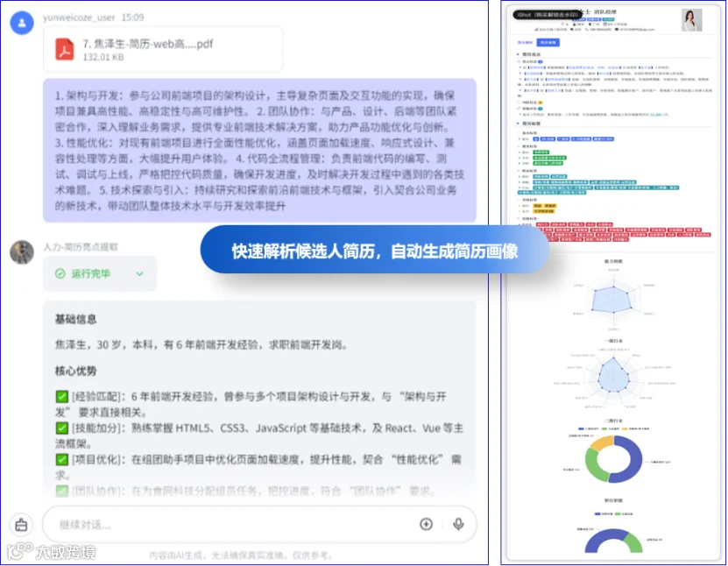The image size is (728, 566).
Task: Click the 运行完毕 status label
Action: click(x=90, y=273)
